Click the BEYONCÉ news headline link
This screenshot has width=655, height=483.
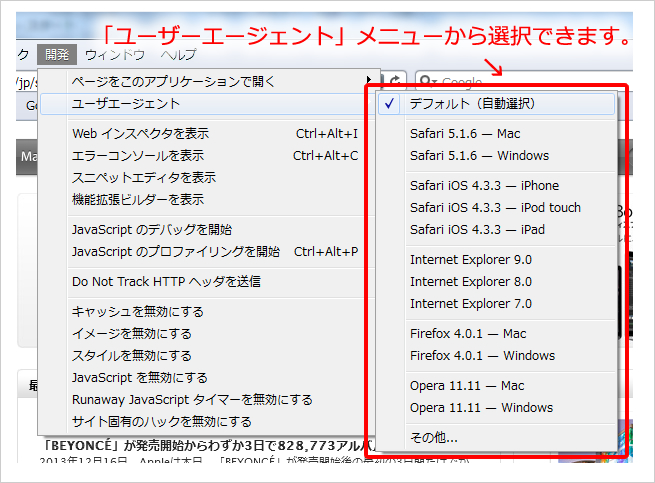(200, 445)
